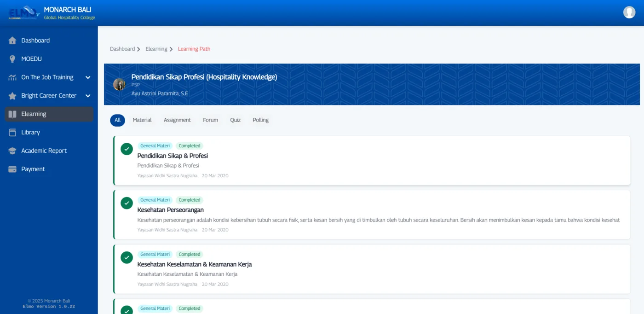Viewport: 644px width, 314px height.
Task: Open the user profile avatar menu
Action: (629, 12)
